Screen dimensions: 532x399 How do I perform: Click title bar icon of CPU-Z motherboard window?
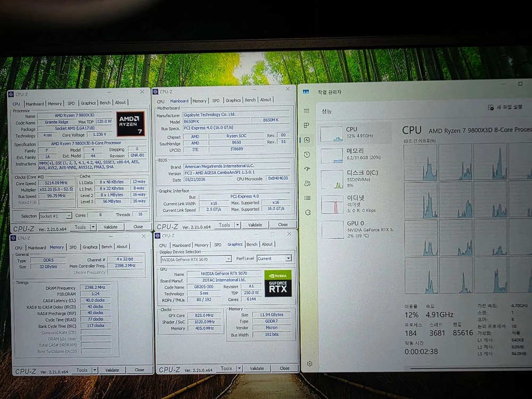click(x=155, y=92)
